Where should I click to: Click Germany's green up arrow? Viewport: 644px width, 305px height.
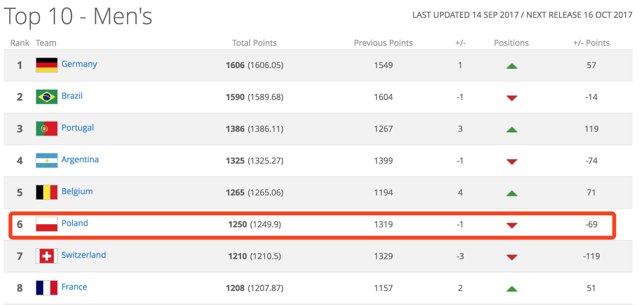(512, 66)
